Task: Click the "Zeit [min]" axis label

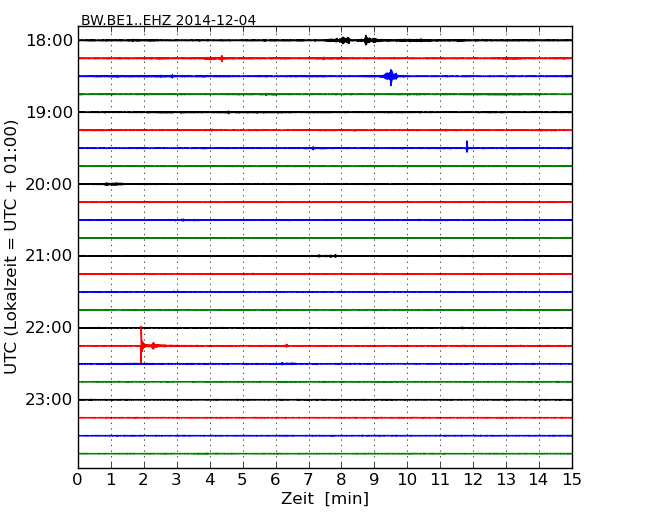Action: [325, 498]
